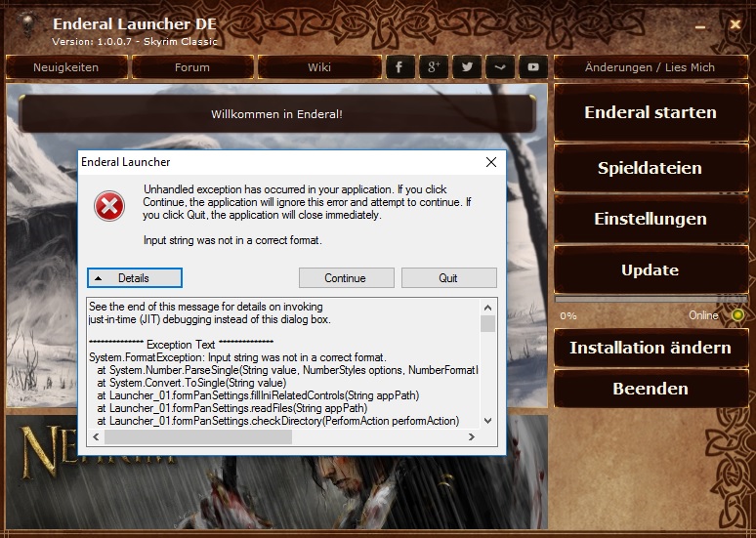Close the Enderal Launcher error dialog
Viewport: 756px width, 538px height.
click(490, 162)
